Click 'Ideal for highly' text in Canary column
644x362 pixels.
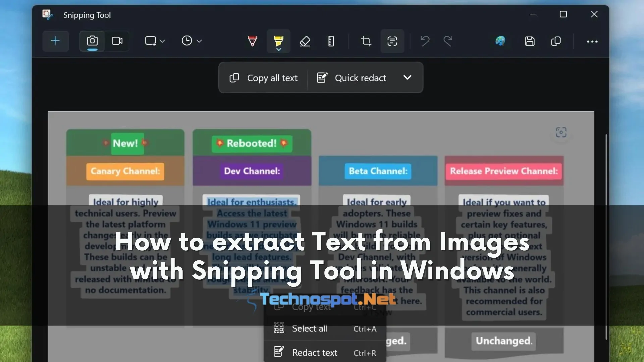125,202
